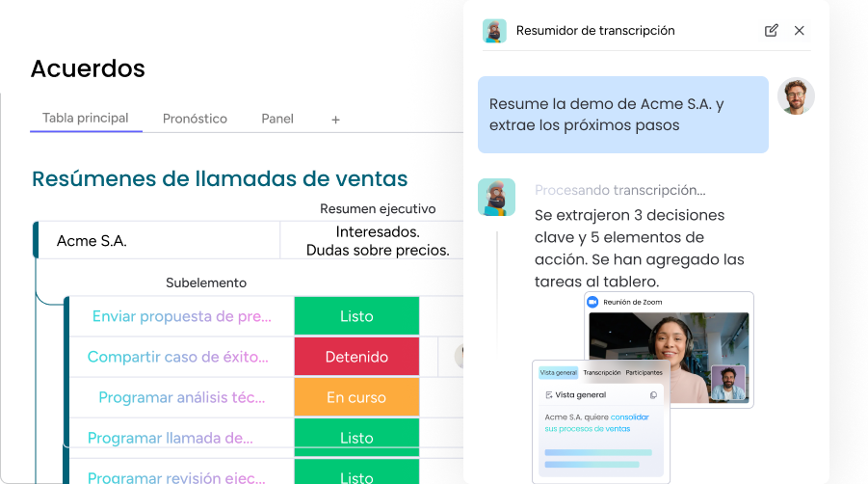868x484 pixels.
Task: Click the Resumidor de transcripción title
Action: 595,31
